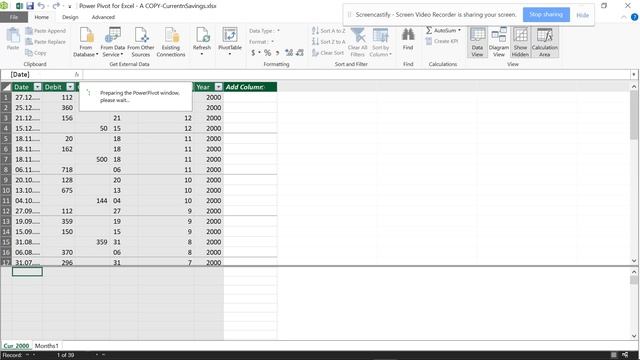640x360 pixels.
Task: Select Paste Append in Clipboard group
Action: click(45, 31)
